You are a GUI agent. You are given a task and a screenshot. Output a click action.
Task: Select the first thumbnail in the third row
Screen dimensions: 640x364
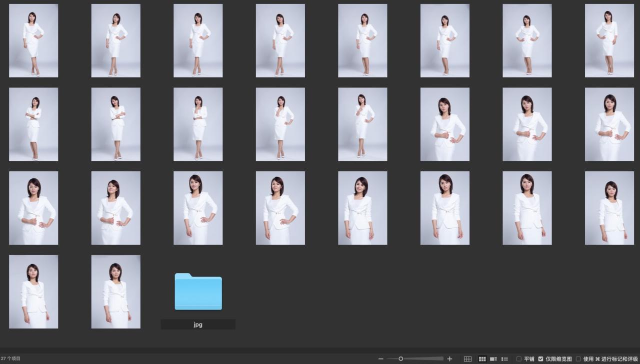[x=33, y=208]
